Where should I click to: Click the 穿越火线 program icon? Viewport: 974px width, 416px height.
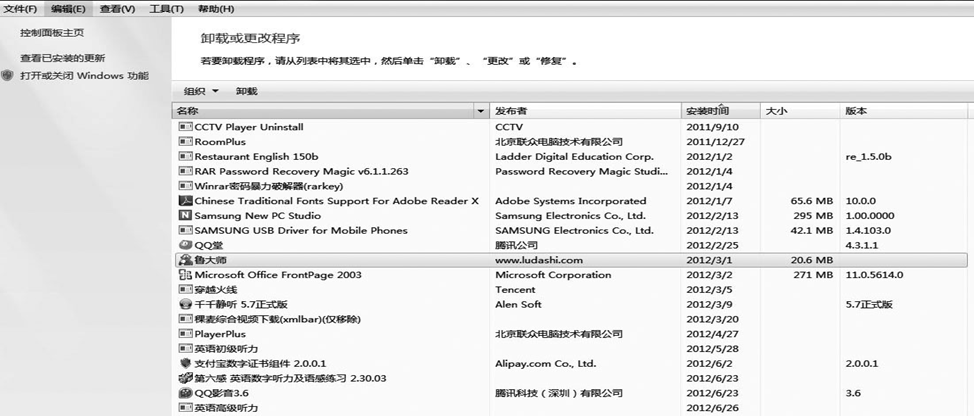pyautogui.click(x=185, y=289)
